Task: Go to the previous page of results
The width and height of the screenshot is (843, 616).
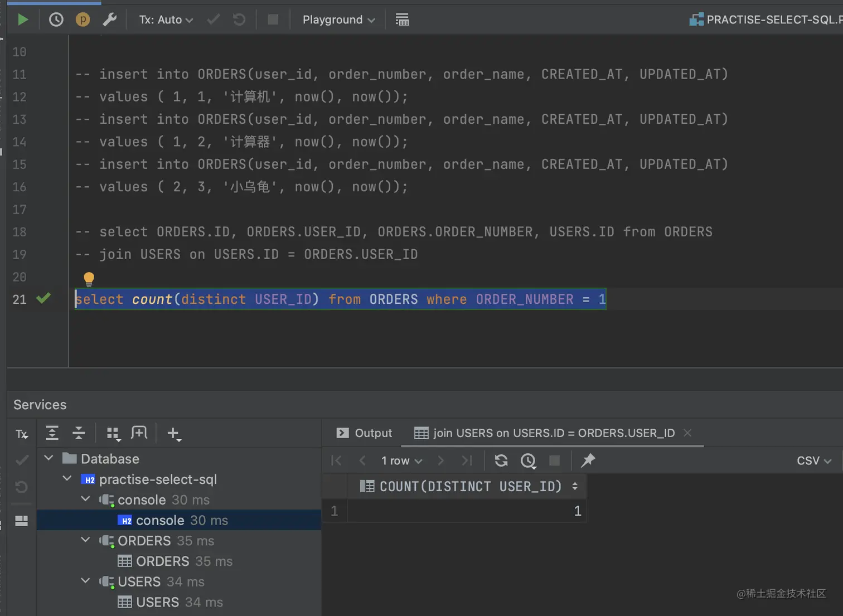Action: (362, 460)
